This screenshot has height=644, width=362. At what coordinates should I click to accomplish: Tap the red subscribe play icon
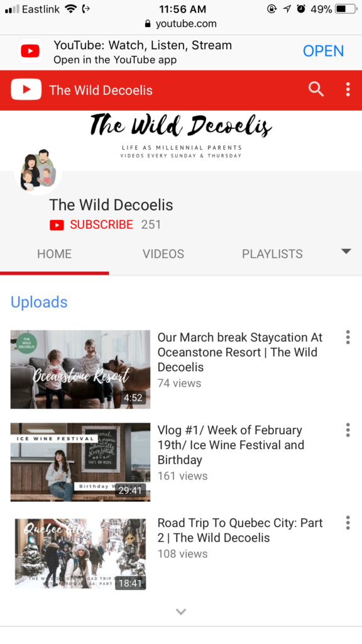click(x=57, y=225)
